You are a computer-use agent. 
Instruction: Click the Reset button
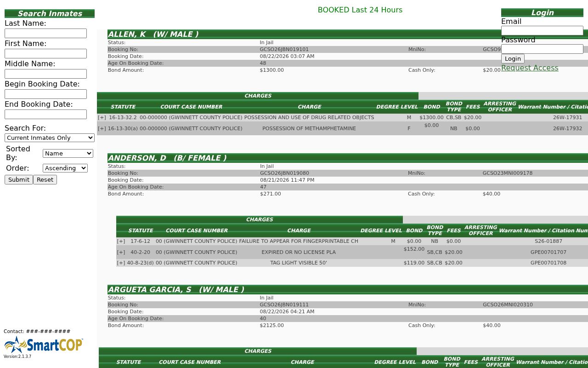(45, 179)
